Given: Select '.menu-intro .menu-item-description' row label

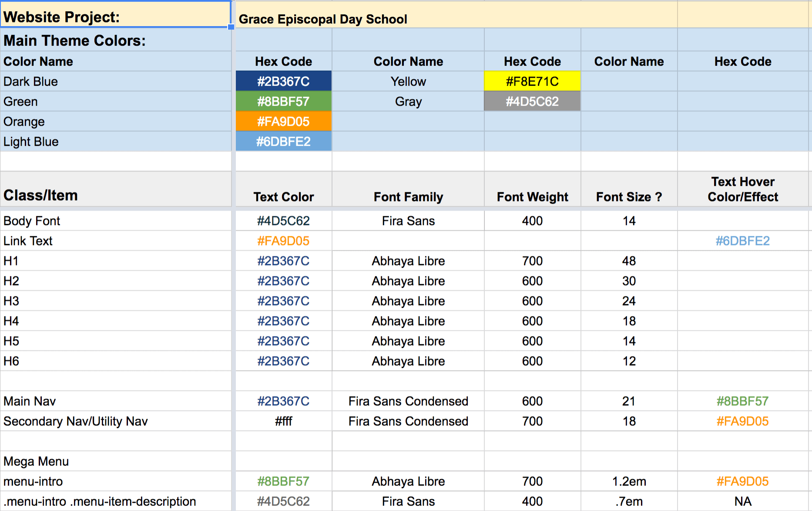Looking at the screenshot, I should point(116,501).
